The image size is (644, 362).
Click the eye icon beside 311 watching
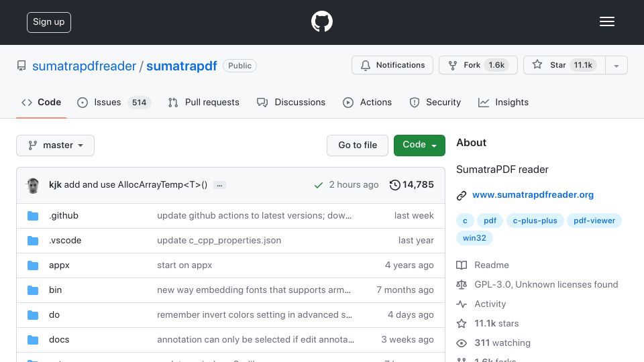coord(462,343)
